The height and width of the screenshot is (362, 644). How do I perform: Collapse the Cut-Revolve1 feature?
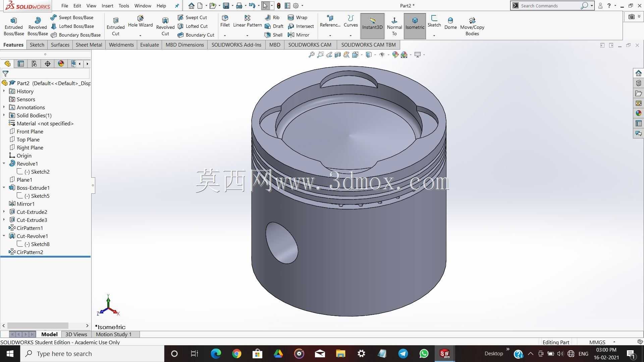[x=4, y=236]
